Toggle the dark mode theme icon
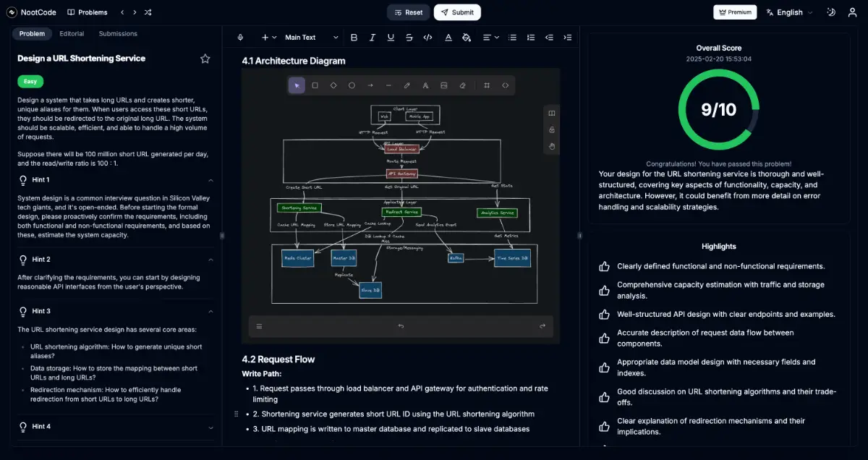The height and width of the screenshot is (460, 868). coord(831,12)
